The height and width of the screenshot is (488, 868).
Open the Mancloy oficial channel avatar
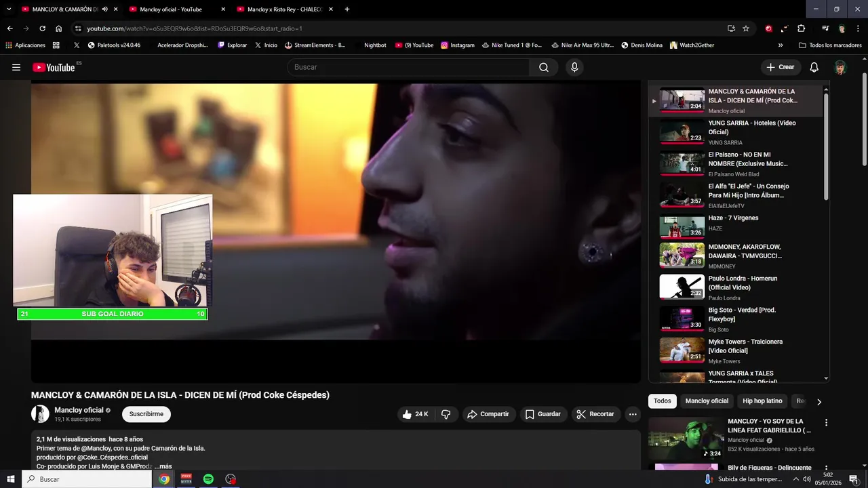(x=40, y=414)
